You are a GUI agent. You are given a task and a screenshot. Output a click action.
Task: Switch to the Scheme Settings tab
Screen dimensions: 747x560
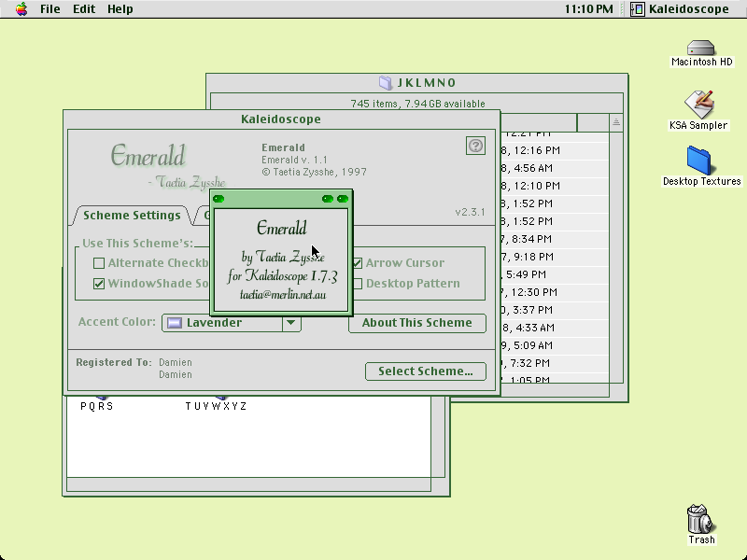(132, 216)
